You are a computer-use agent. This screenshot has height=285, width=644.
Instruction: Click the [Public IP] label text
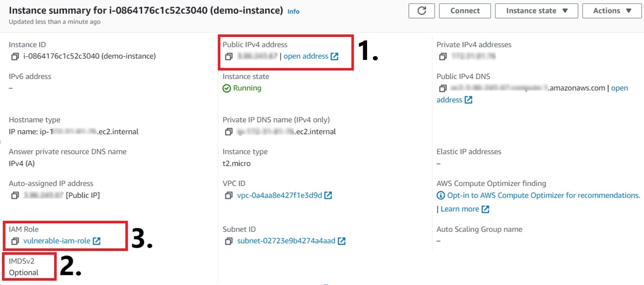[x=83, y=195]
